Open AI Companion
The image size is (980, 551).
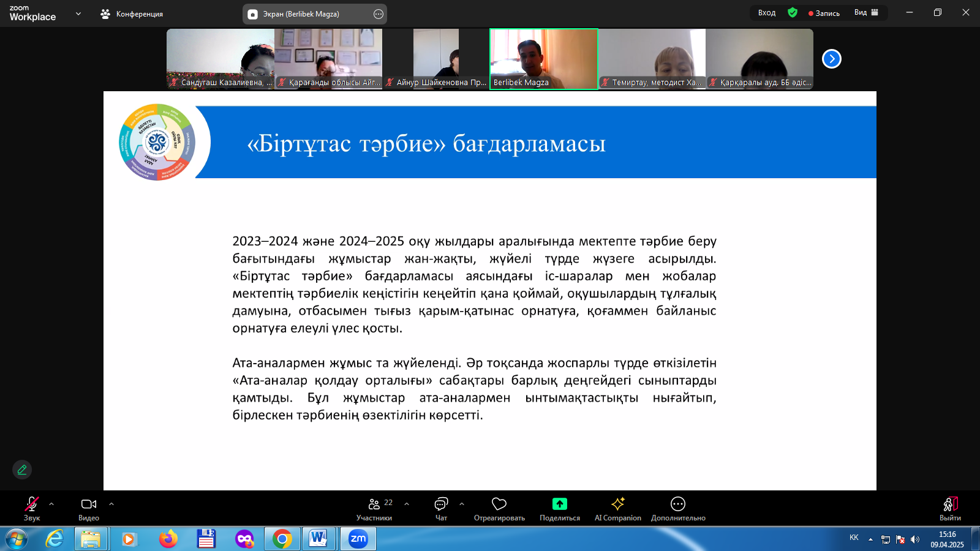pyautogui.click(x=617, y=508)
